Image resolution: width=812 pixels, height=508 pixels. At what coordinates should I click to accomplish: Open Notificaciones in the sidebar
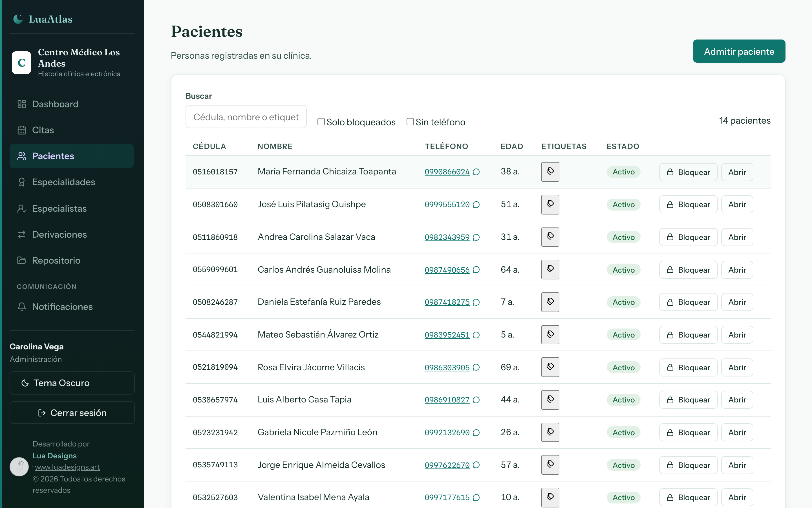[x=71, y=307]
